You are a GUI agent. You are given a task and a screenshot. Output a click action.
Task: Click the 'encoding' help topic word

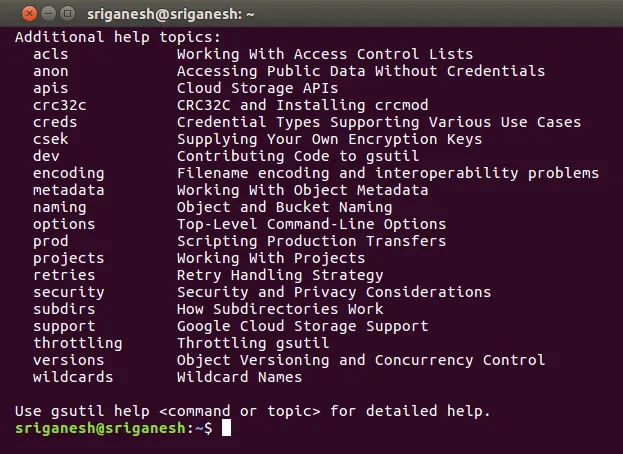tap(68, 173)
